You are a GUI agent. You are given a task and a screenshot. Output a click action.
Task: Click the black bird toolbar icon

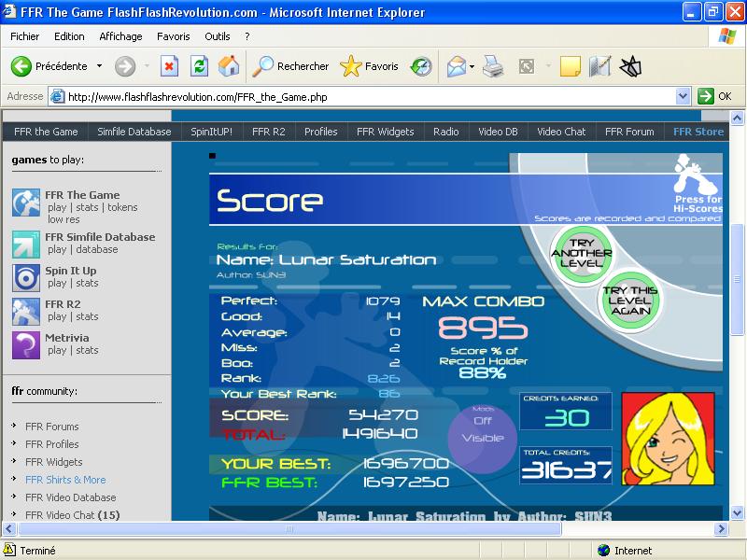(x=630, y=66)
